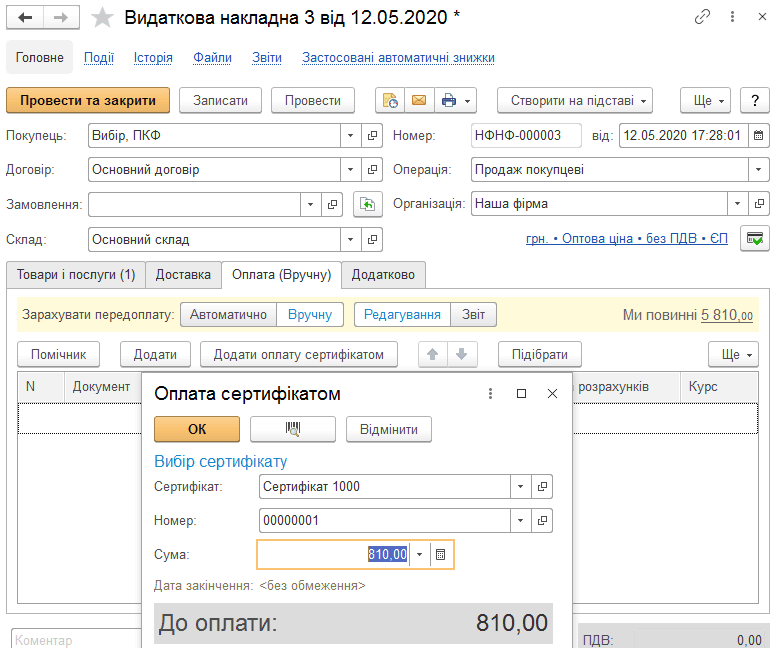The width and height of the screenshot is (773, 648).
Task: Expand Організація dropdown list
Action: 738,204
